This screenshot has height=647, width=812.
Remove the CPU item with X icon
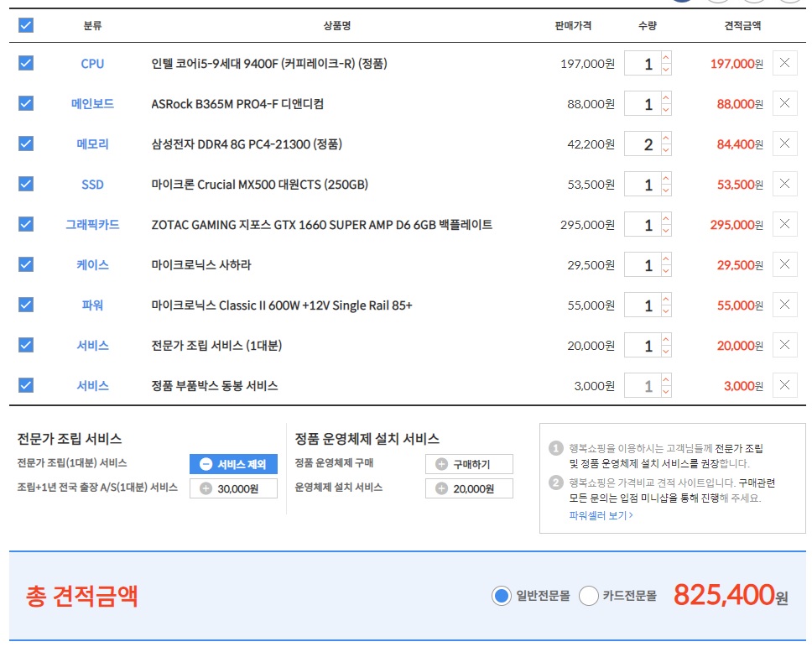(x=784, y=64)
